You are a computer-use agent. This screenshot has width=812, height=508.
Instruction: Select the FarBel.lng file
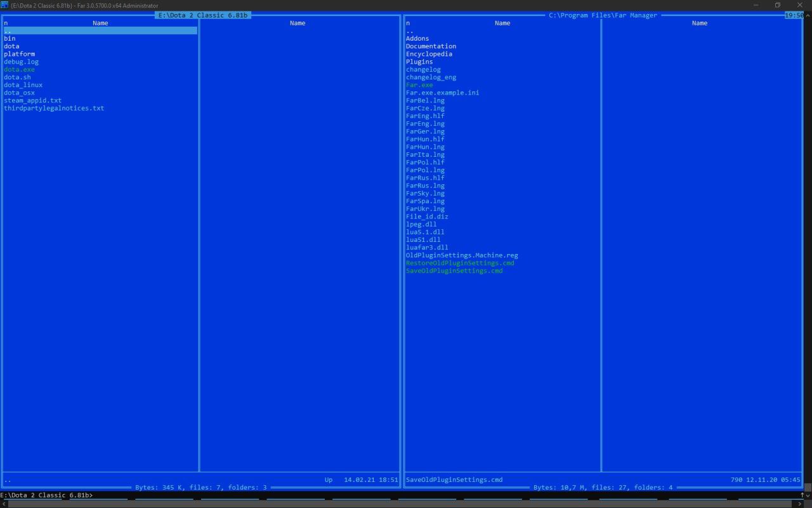pos(425,100)
